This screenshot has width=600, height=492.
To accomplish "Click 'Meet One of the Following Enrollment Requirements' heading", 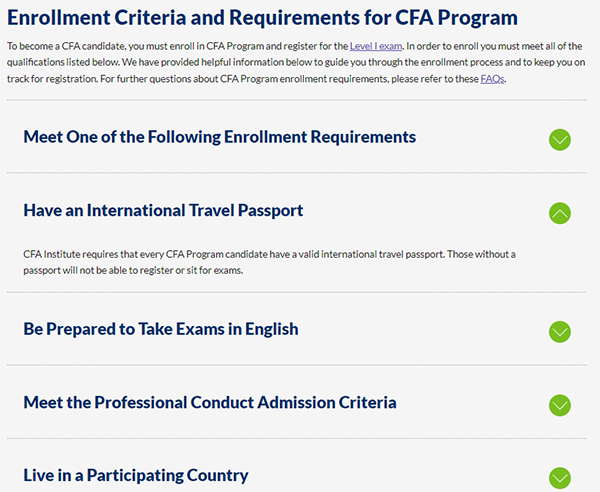I will click(219, 137).
